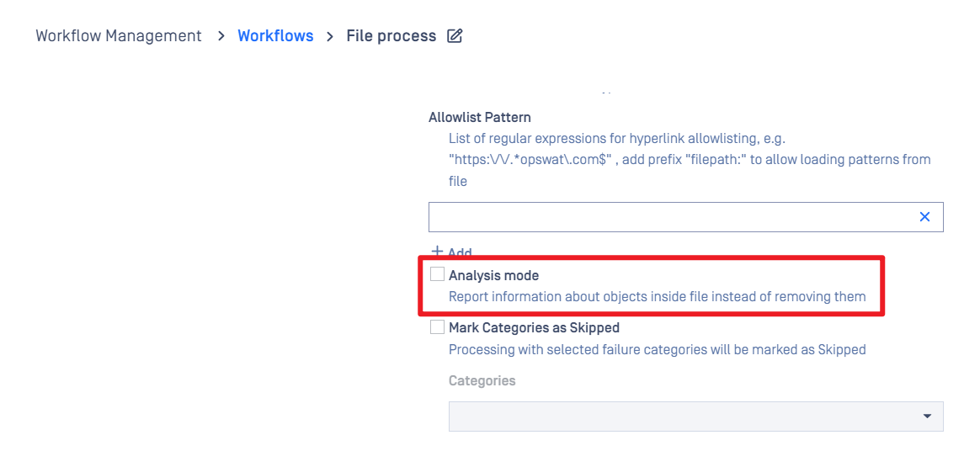Open Workflow Management breadcrumb item
Viewport: 980px width, 451px height.
coord(119,35)
